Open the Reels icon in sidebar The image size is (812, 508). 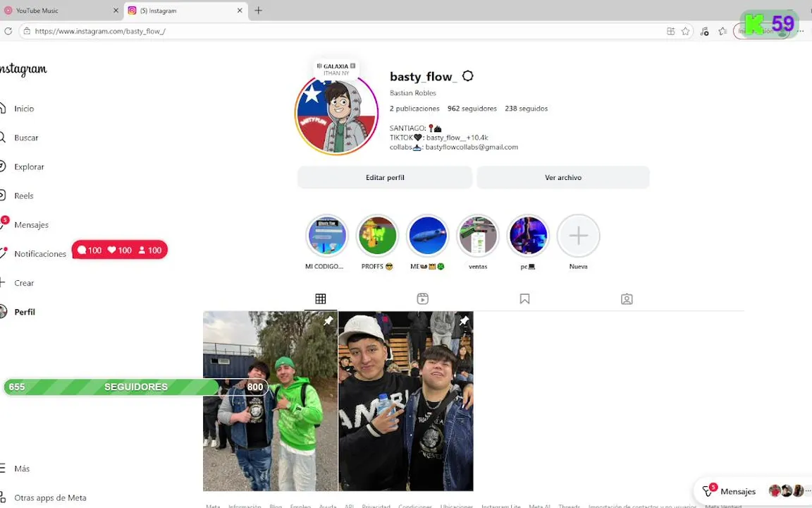pyautogui.click(x=2, y=195)
